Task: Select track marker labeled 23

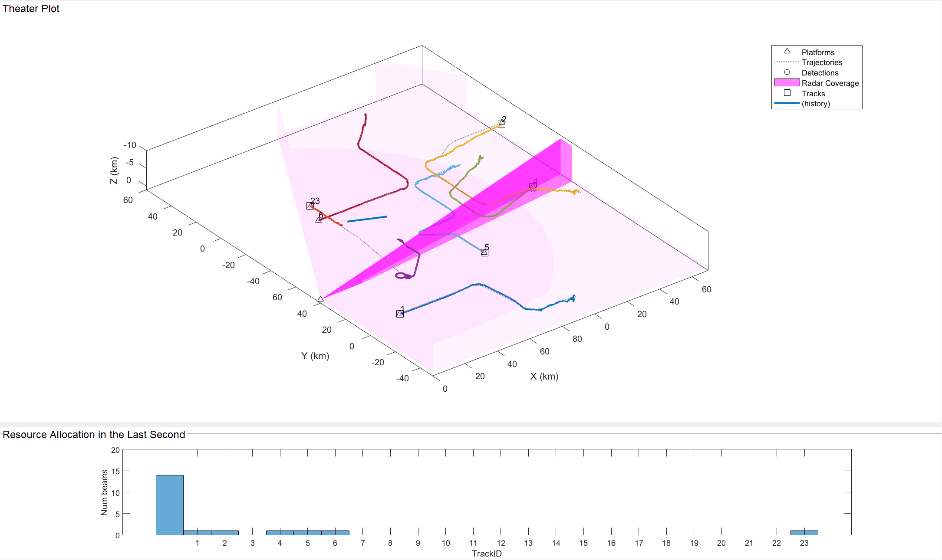Action: coord(310,206)
